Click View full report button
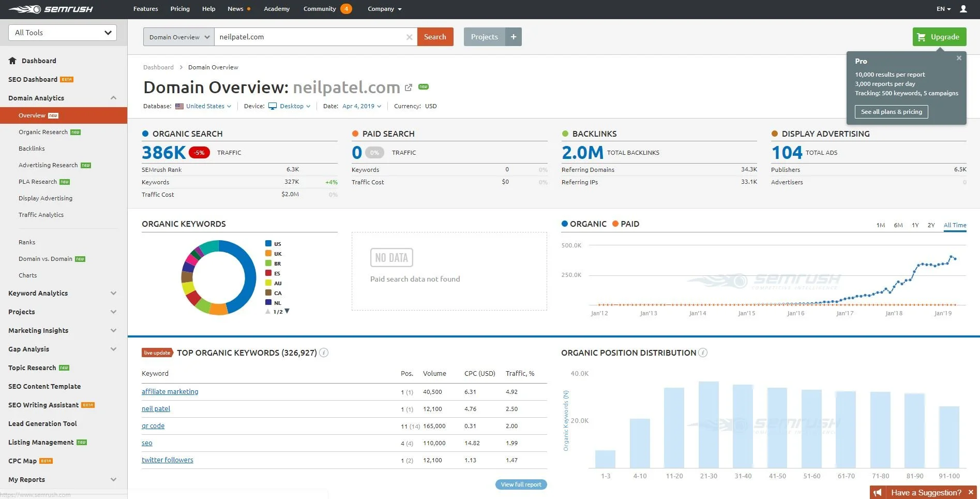 tap(521, 485)
